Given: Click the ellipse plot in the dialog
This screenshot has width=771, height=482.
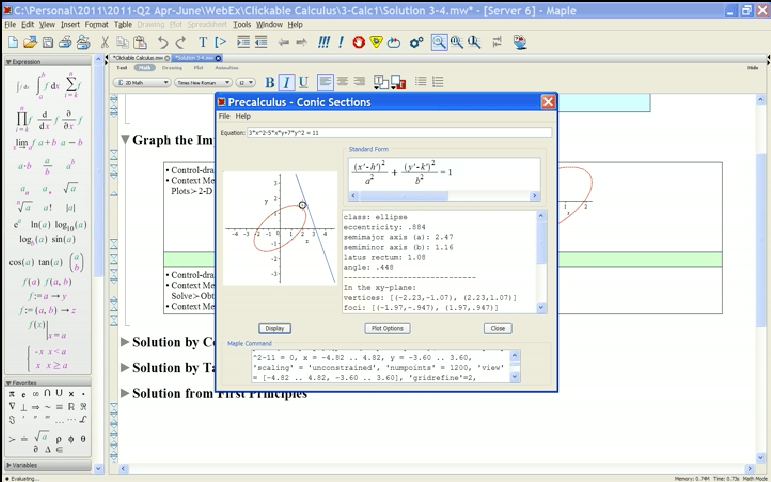Looking at the screenshot, I should click(280, 228).
